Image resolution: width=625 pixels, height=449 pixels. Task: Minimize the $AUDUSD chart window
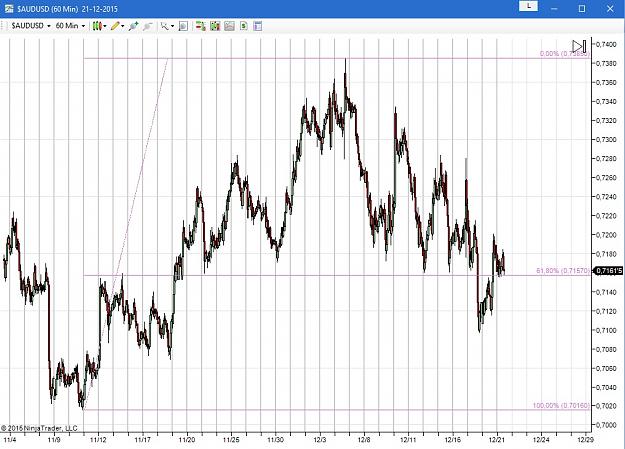554,8
